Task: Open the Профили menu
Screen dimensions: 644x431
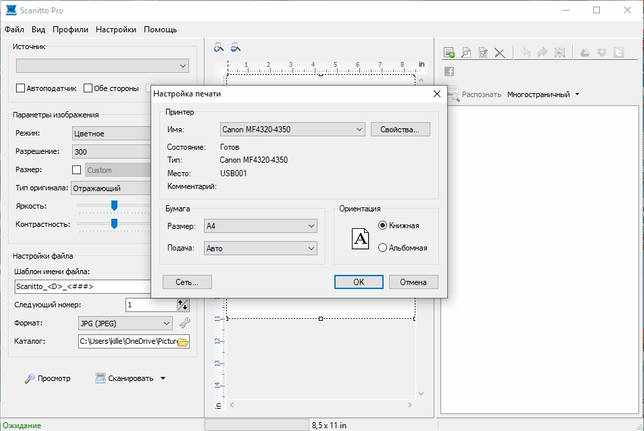Action: [x=70, y=30]
